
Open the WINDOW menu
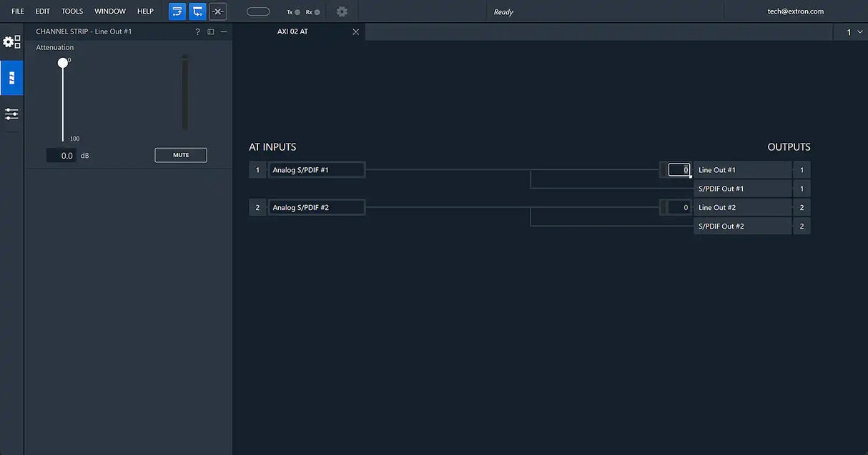pyautogui.click(x=110, y=11)
